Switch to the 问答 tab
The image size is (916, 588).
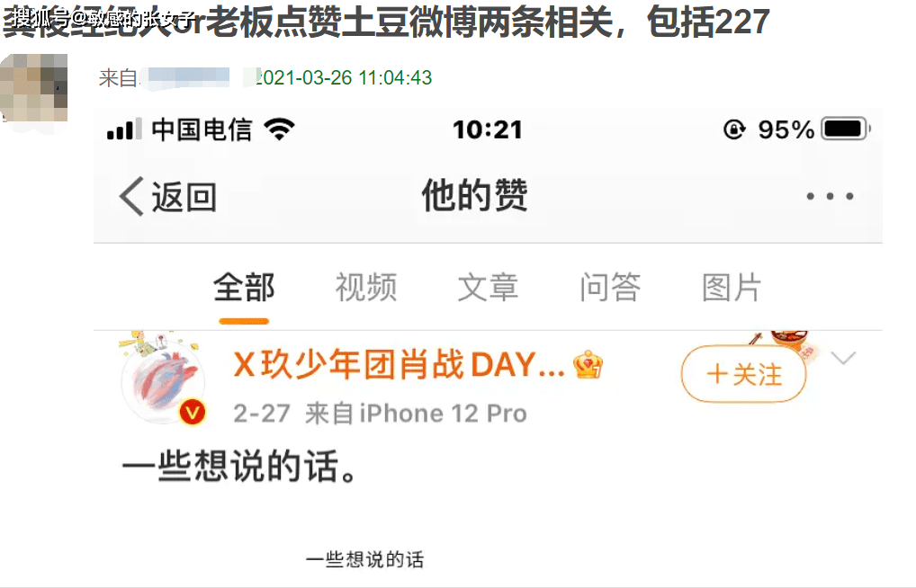(610, 288)
